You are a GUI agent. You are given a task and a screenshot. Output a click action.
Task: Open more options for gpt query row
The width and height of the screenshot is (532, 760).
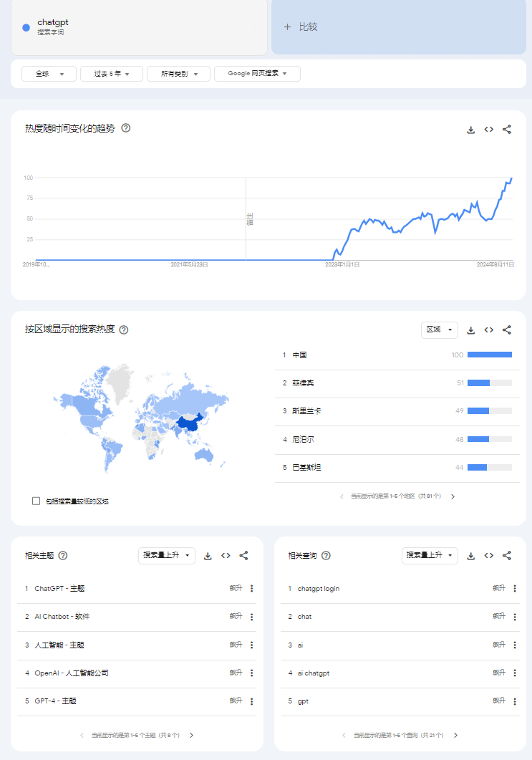(515, 701)
